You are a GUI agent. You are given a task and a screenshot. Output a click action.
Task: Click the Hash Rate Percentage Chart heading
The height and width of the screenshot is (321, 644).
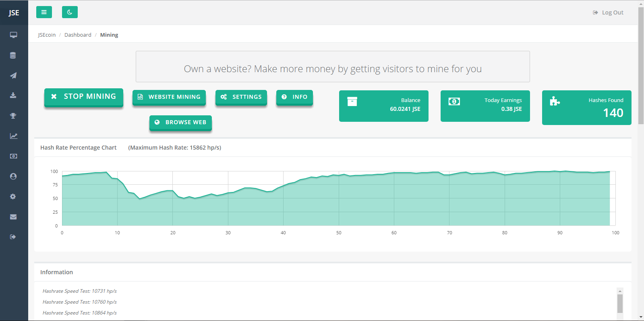tap(79, 148)
